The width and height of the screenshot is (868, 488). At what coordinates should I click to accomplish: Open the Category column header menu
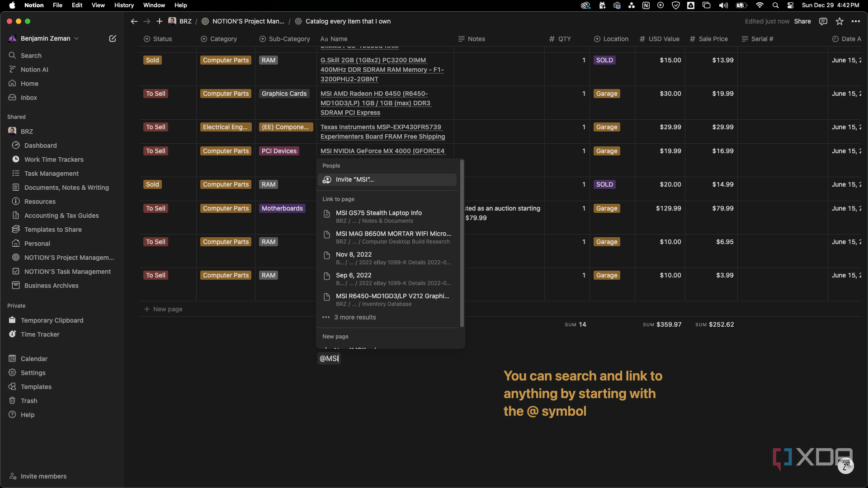[219, 39]
